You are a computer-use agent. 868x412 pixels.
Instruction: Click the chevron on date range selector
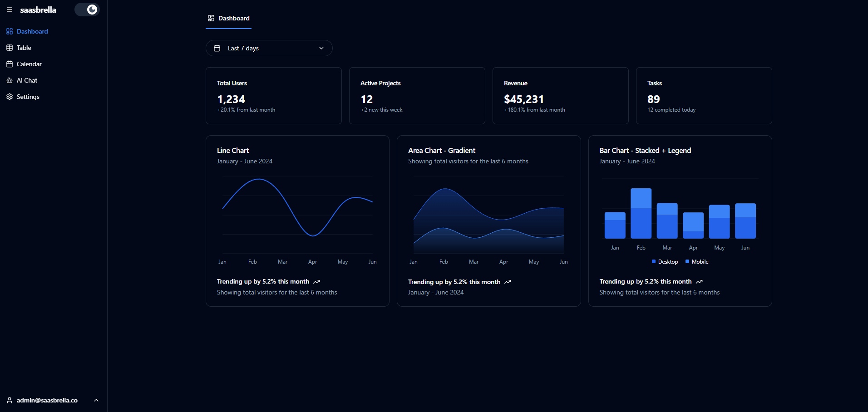point(321,48)
